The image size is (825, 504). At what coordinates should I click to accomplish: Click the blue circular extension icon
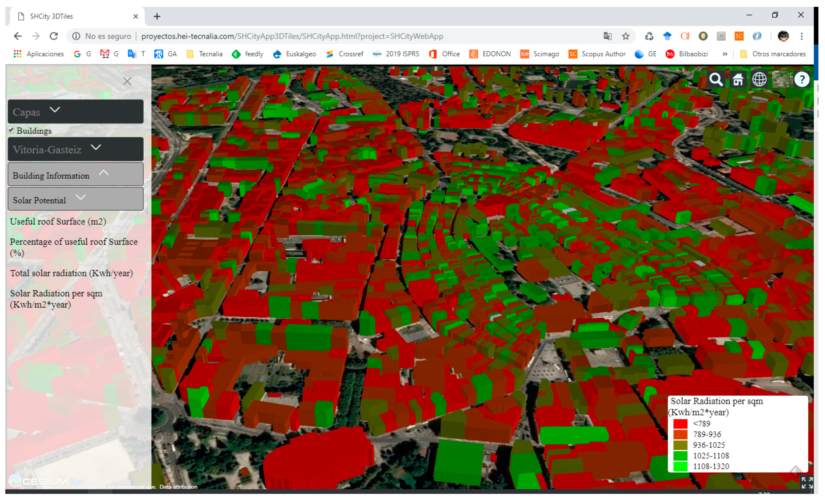tap(757, 36)
